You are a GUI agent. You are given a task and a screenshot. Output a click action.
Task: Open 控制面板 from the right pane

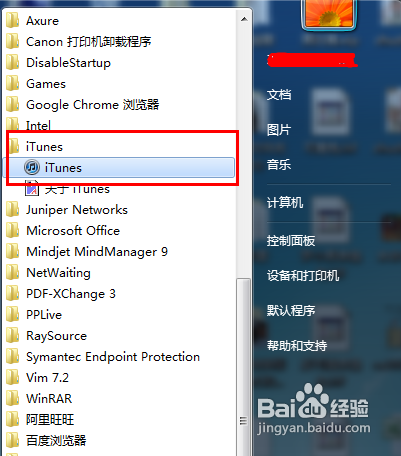pyautogui.click(x=291, y=240)
